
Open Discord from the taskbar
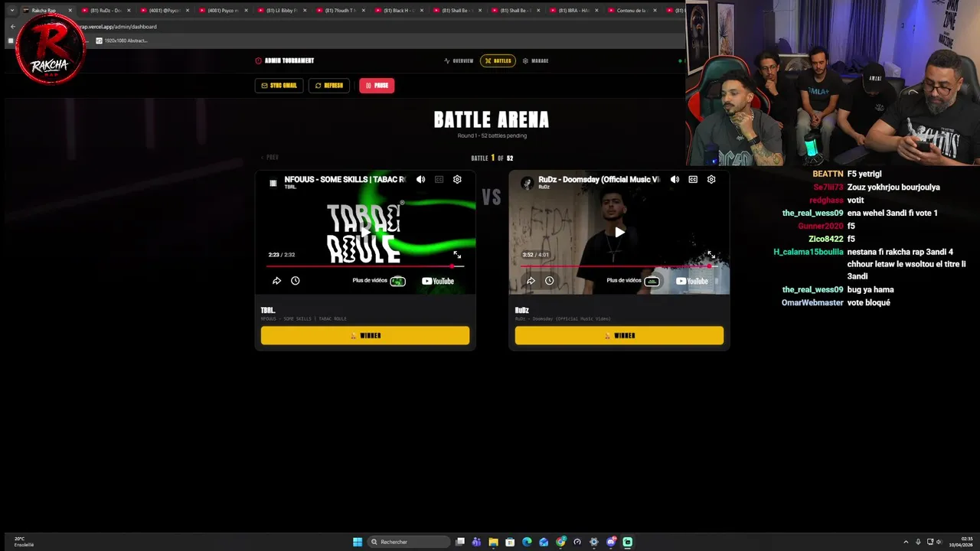[611, 542]
